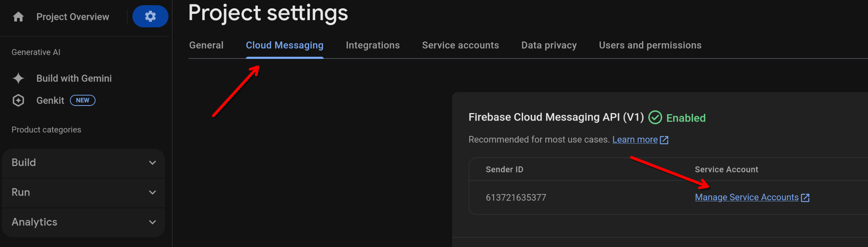This screenshot has height=247, width=868.
Task: Click the green Enabled checkmark icon
Action: [655, 117]
